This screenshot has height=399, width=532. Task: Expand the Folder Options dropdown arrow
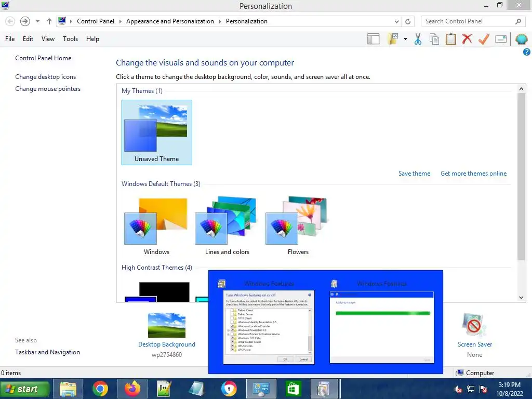405,39
